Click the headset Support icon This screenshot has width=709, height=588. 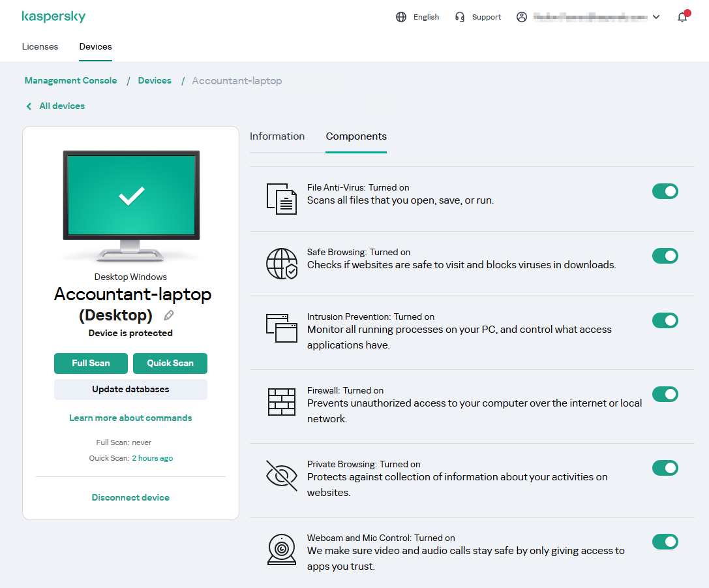coord(459,17)
